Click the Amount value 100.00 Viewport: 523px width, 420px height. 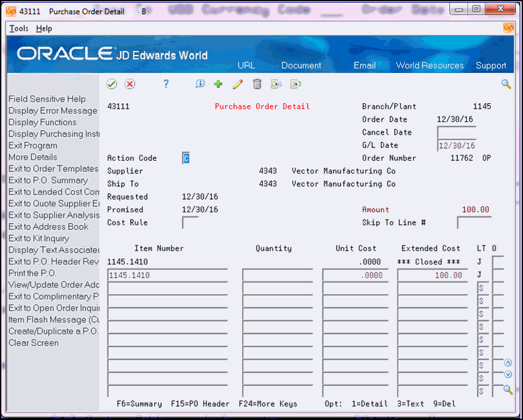(475, 210)
